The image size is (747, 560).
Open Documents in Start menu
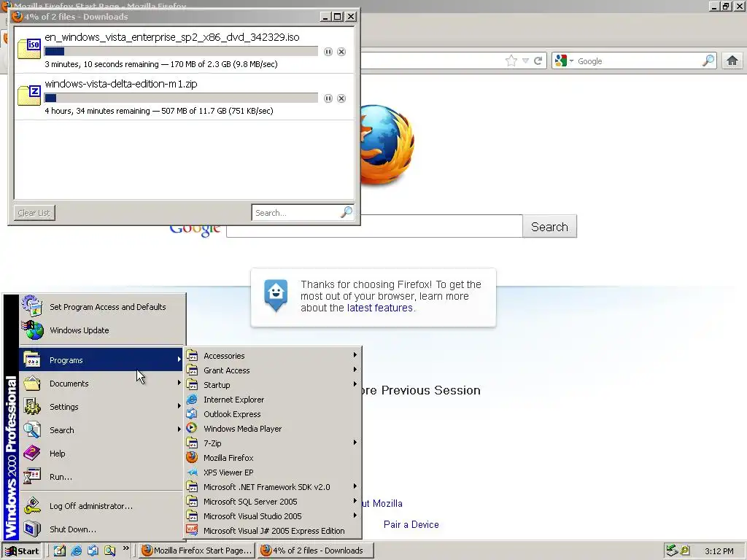[102, 384]
